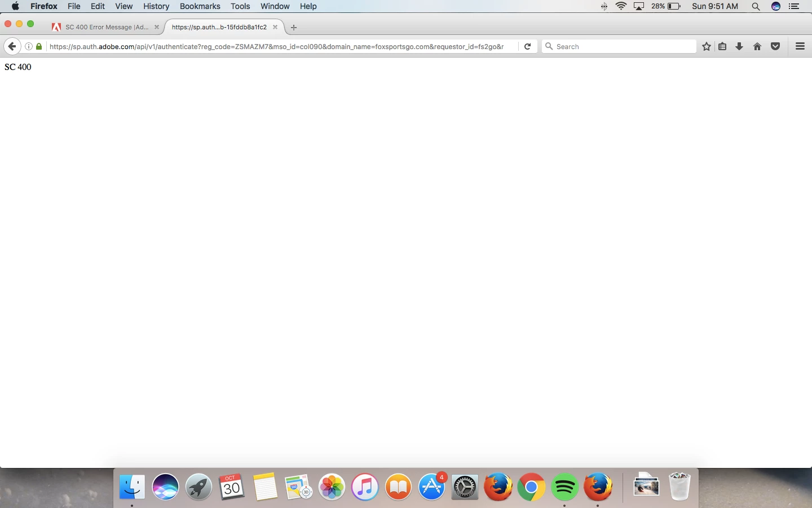This screenshot has width=812, height=508.
Task: Launch Siri from the Dock
Action: 165,487
